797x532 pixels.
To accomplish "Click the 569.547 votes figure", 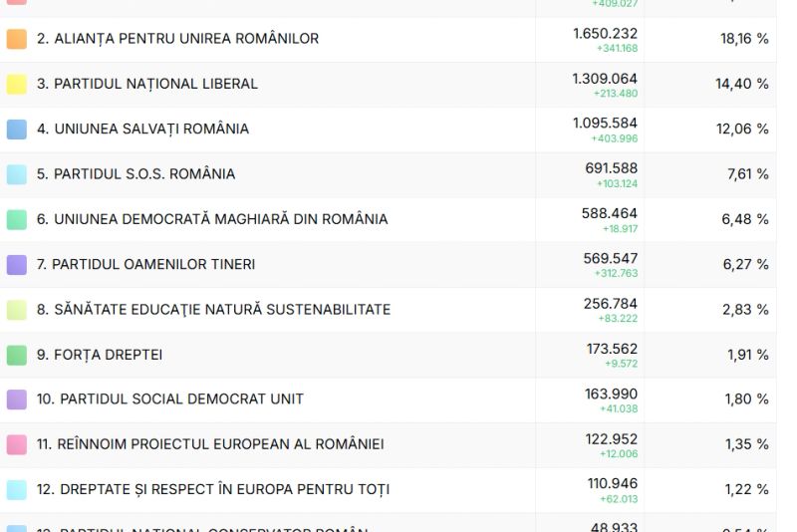I will click(x=611, y=259).
